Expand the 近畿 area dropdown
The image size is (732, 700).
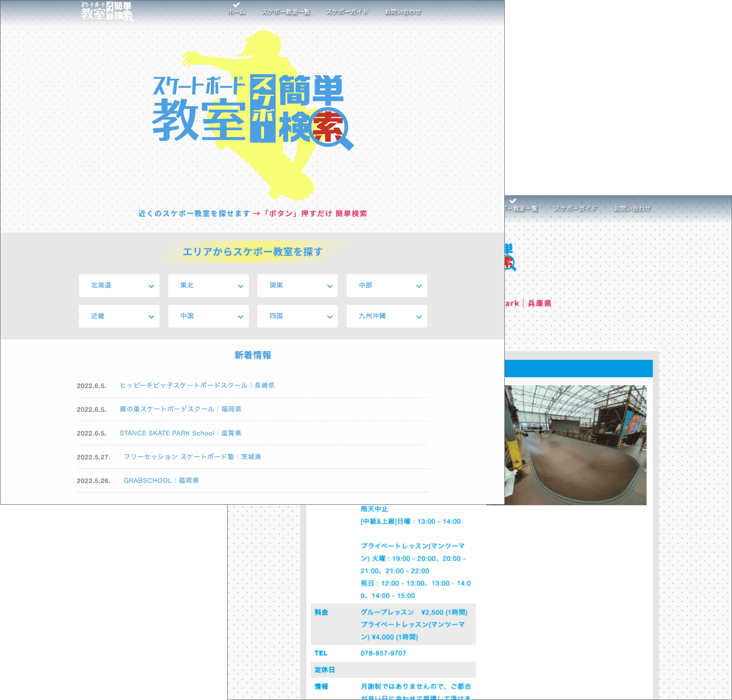[x=119, y=316]
